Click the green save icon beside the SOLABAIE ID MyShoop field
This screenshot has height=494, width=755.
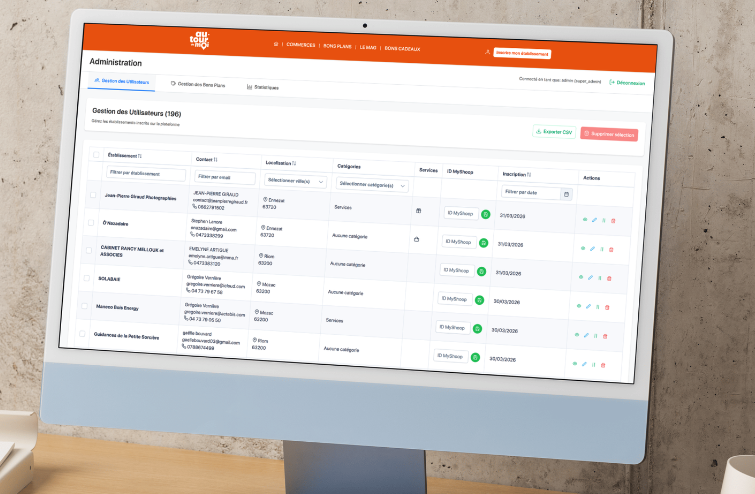(x=479, y=299)
